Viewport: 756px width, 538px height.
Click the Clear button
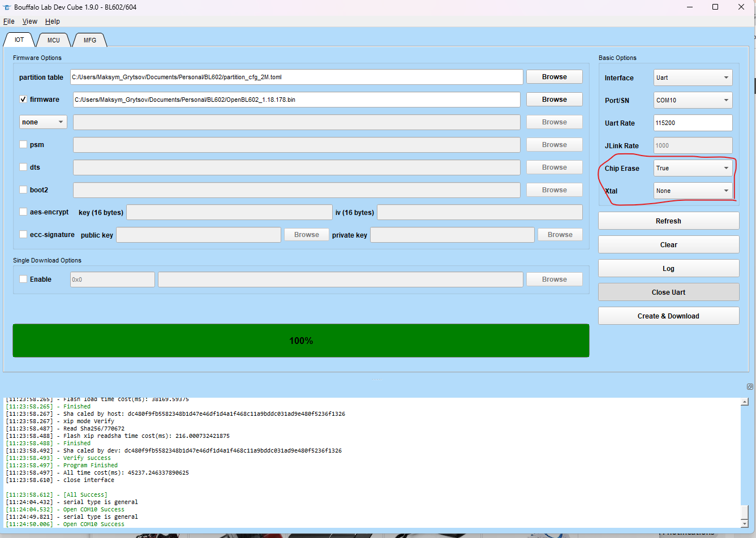point(668,245)
